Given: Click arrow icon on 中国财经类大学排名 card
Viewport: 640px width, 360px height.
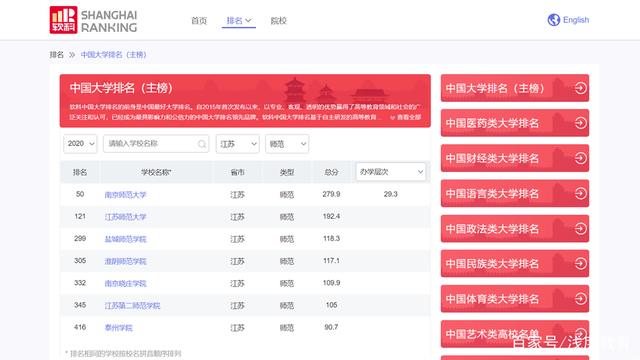Looking at the screenshot, I should (x=580, y=158).
